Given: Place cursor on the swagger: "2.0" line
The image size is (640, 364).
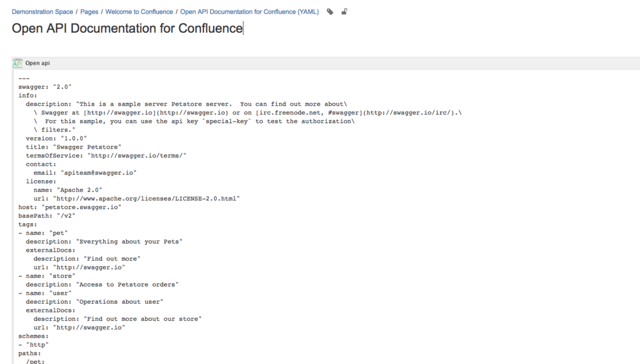Looking at the screenshot, I should click(x=45, y=86).
